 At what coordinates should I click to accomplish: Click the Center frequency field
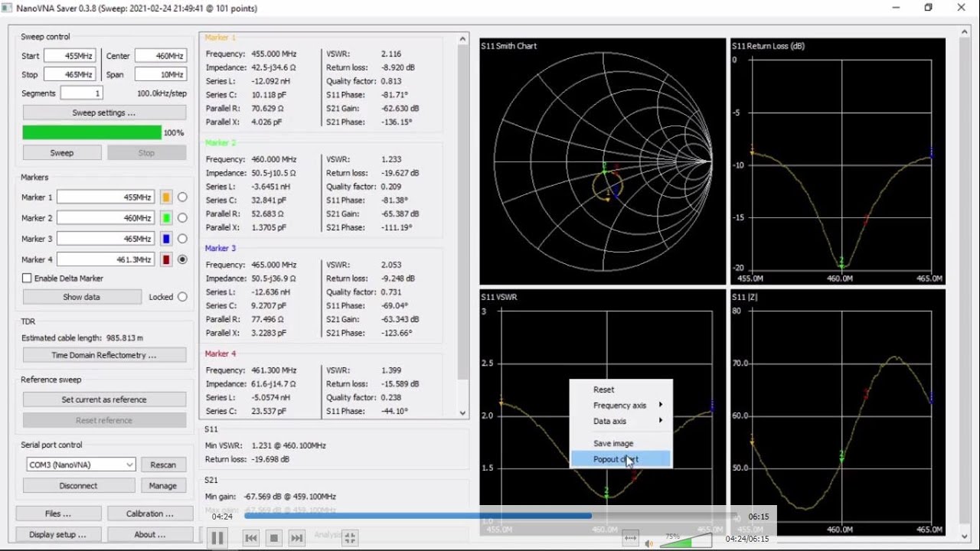(x=161, y=56)
